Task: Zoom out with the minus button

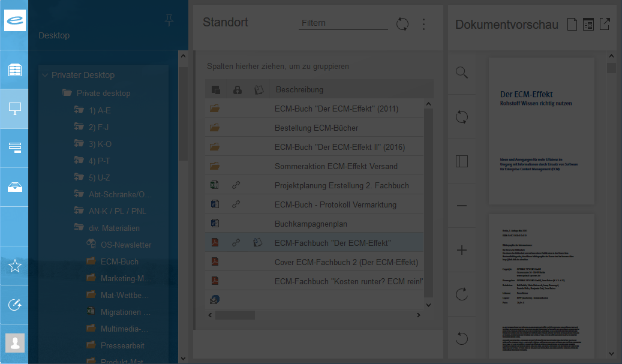Action: click(461, 206)
